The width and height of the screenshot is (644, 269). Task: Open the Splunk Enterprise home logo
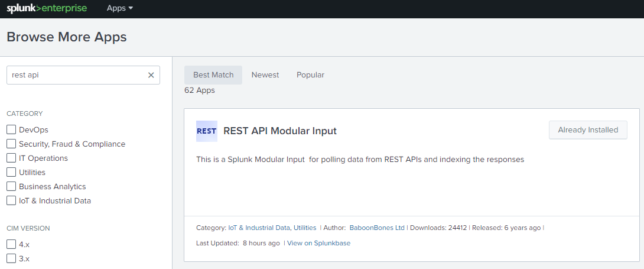[47, 8]
